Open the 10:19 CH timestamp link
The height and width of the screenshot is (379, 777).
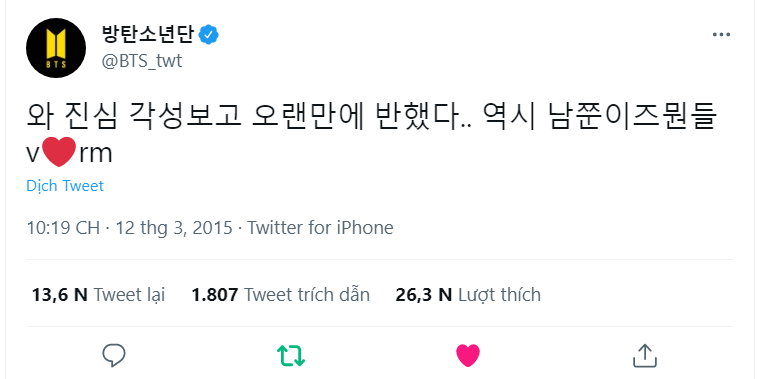pos(63,228)
